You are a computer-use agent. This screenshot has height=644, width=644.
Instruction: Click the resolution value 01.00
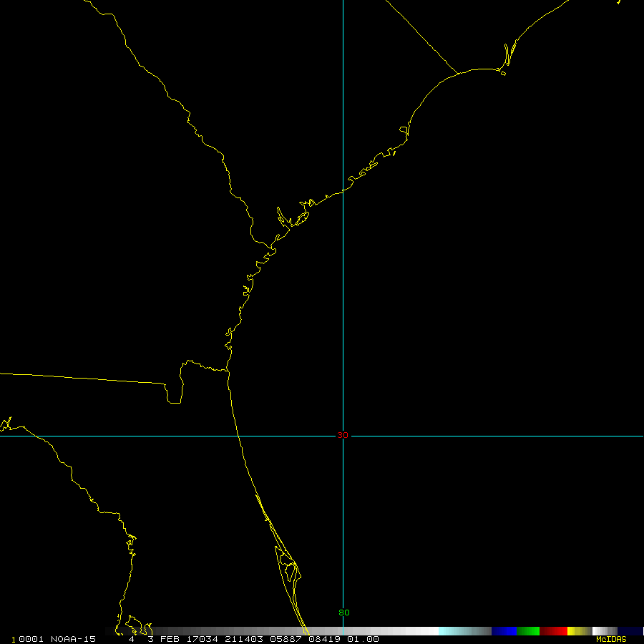pos(363,639)
